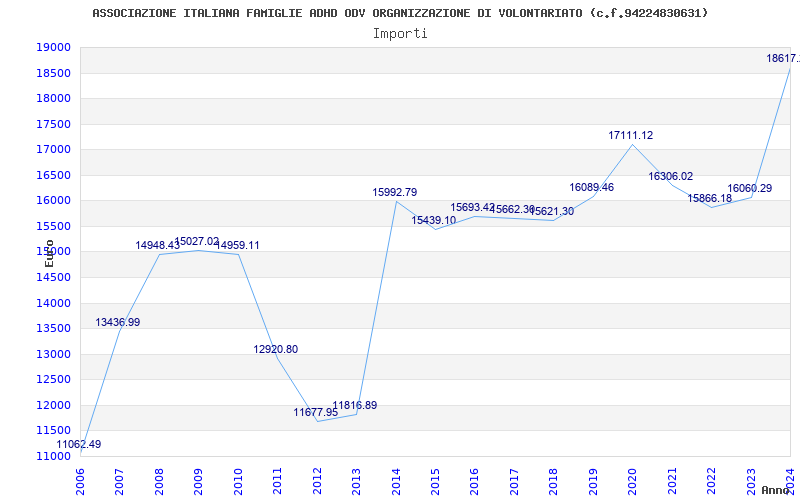
Task: Select the partially cut data label 18617
Action: pos(783,59)
